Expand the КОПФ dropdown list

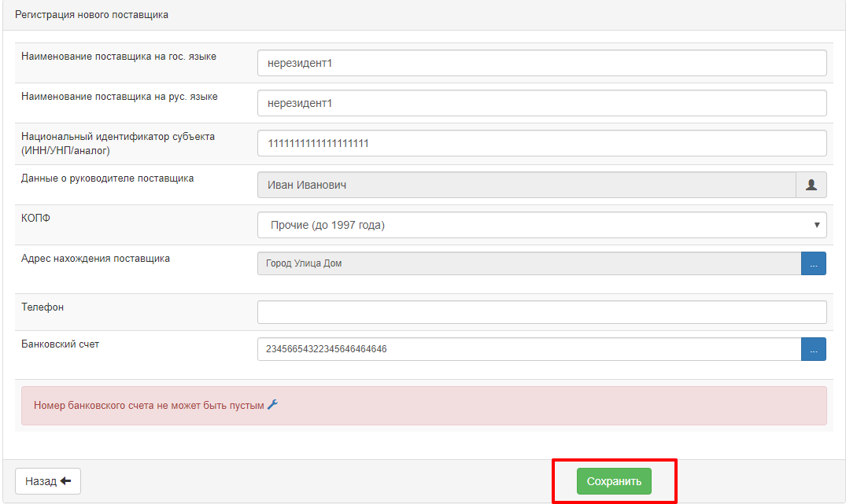click(x=541, y=225)
